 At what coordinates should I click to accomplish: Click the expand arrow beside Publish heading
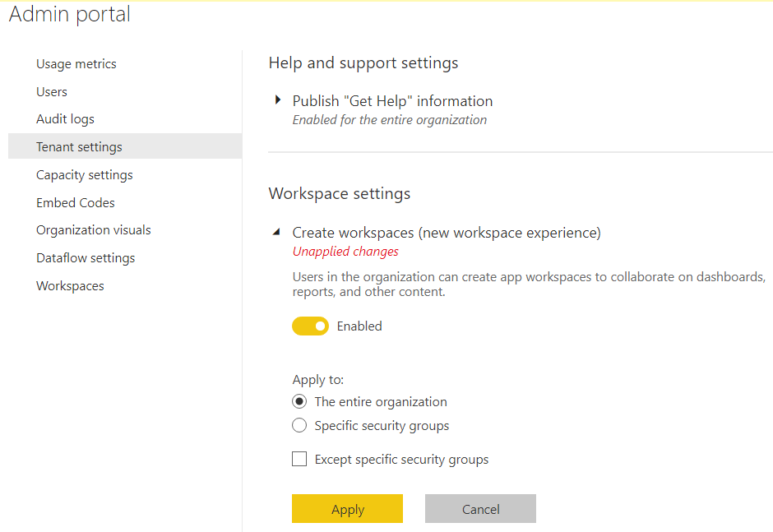278,99
